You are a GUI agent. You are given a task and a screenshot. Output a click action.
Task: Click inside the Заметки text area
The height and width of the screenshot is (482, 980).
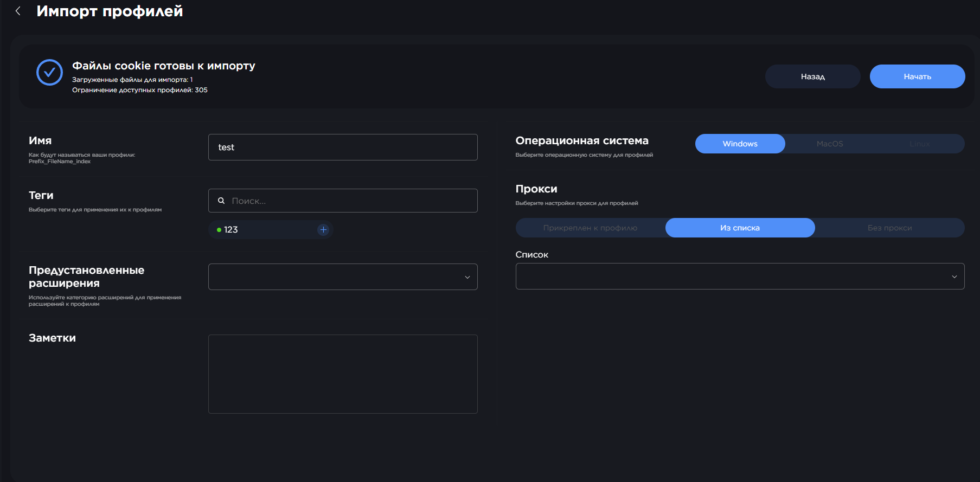[x=343, y=374]
